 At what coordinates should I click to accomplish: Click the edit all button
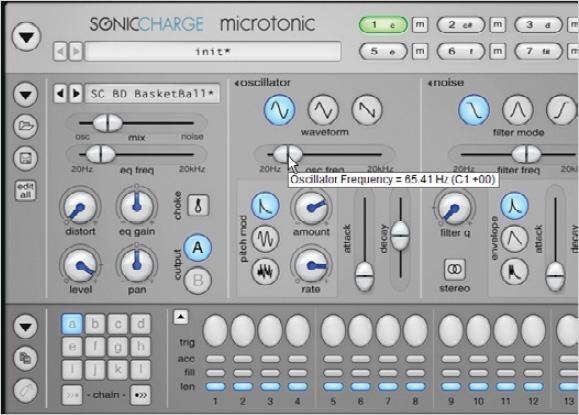point(25,191)
